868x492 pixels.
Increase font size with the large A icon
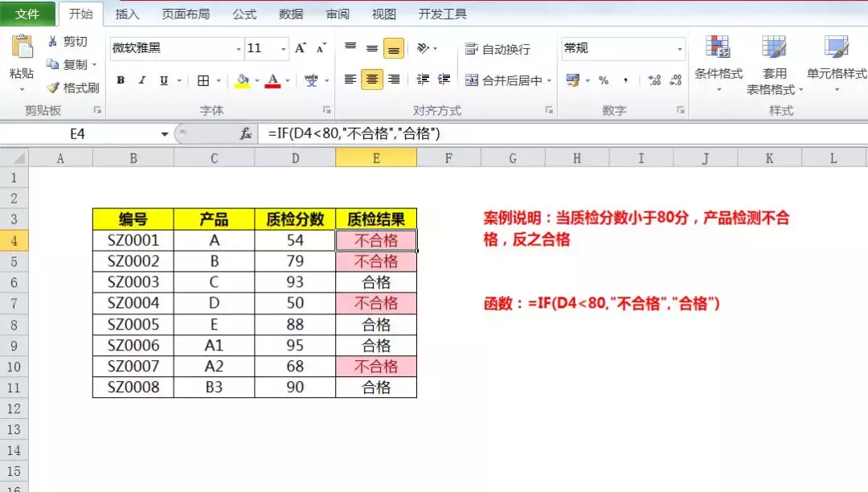pyautogui.click(x=301, y=48)
